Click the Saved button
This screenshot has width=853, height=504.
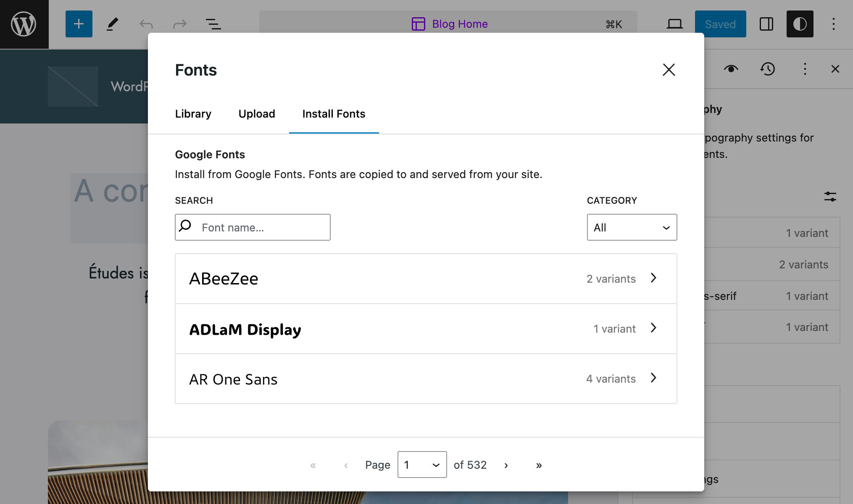click(x=720, y=24)
